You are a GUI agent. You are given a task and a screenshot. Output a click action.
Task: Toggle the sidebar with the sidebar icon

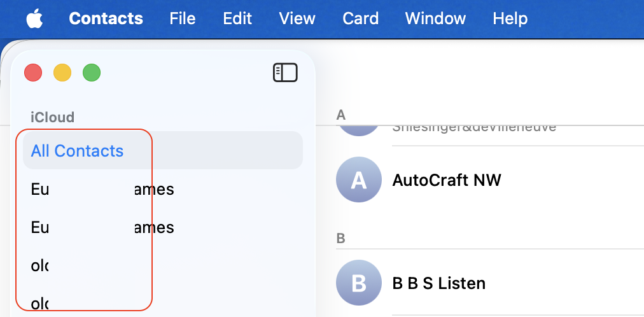[x=285, y=73]
